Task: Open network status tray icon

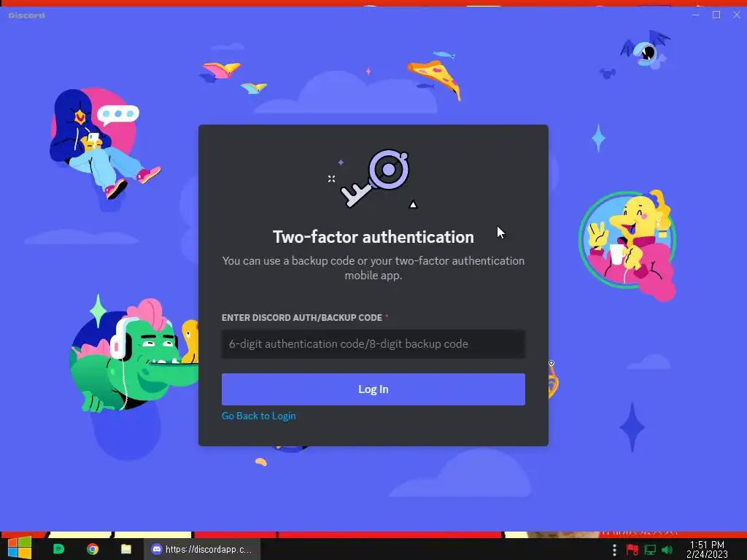Action: [x=650, y=550]
